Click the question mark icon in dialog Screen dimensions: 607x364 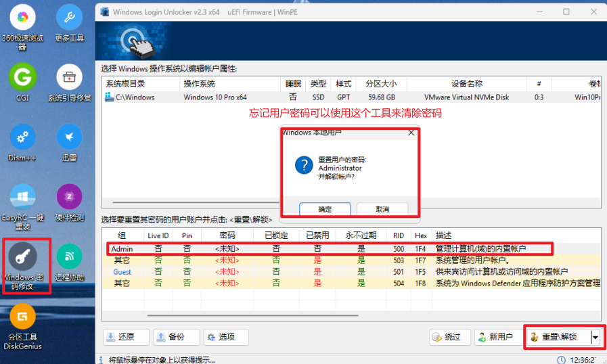[304, 165]
